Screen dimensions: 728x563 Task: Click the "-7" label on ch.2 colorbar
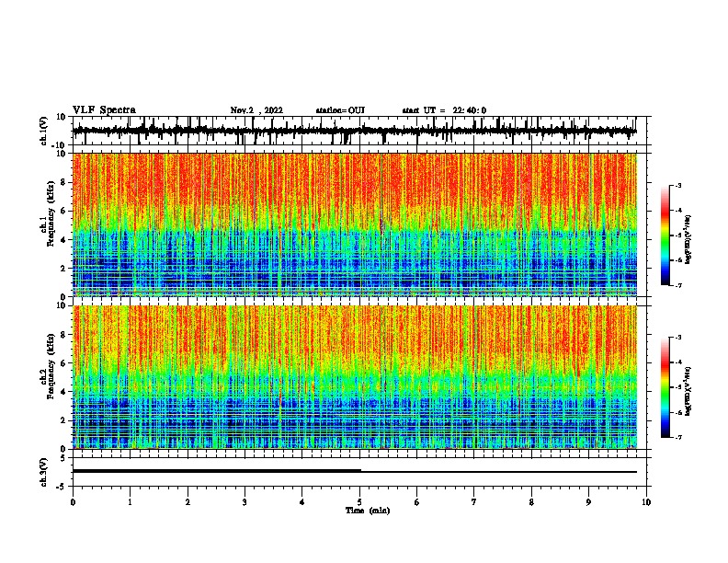677,437
